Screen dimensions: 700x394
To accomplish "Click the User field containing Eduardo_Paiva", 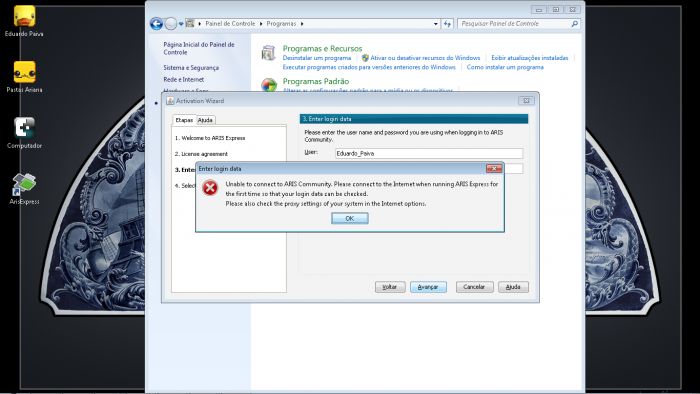I will point(429,153).
